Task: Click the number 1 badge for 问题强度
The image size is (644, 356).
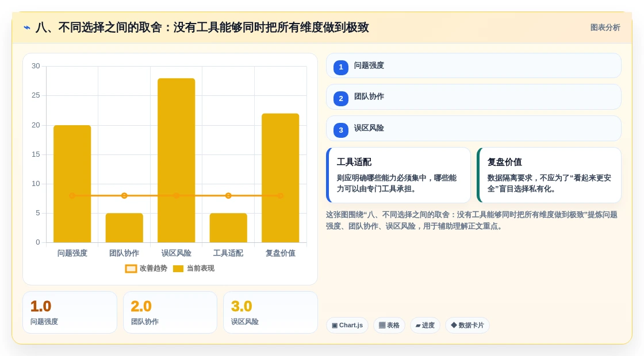Action: point(341,67)
